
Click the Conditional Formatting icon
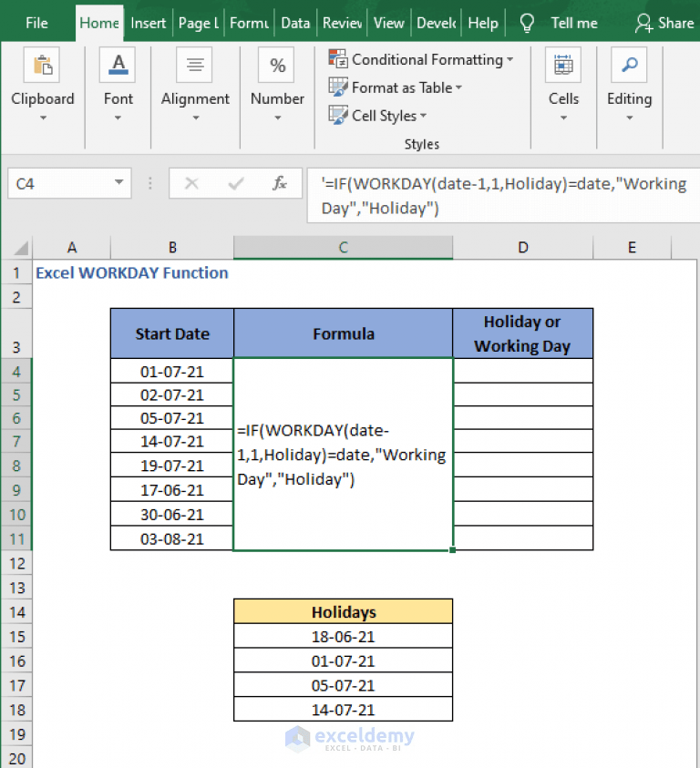pyautogui.click(x=338, y=59)
